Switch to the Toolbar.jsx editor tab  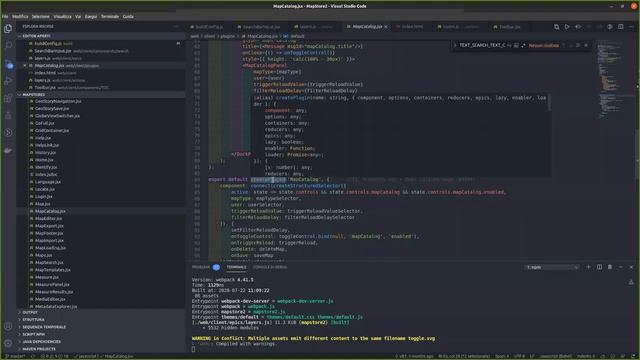(509, 27)
